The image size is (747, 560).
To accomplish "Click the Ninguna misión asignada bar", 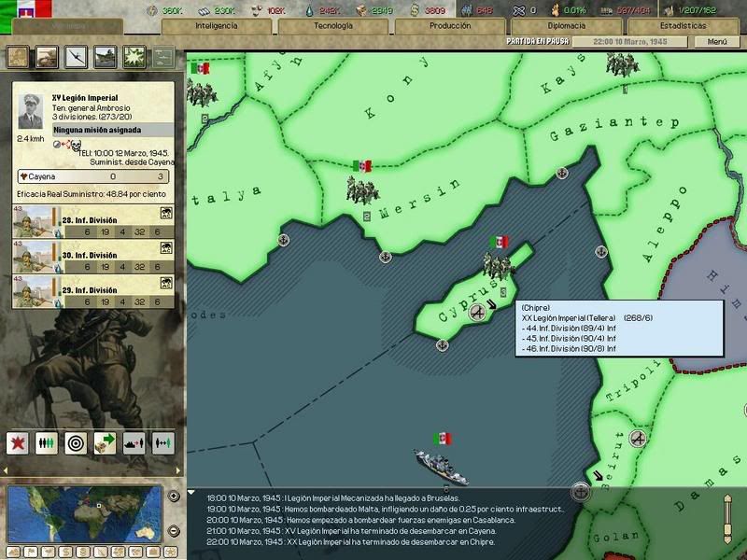I will pos(113,130).
